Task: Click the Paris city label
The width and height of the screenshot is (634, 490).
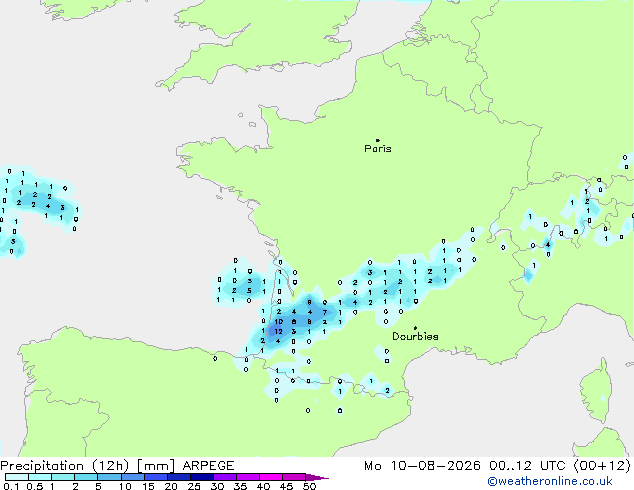Action: [378, 149]
